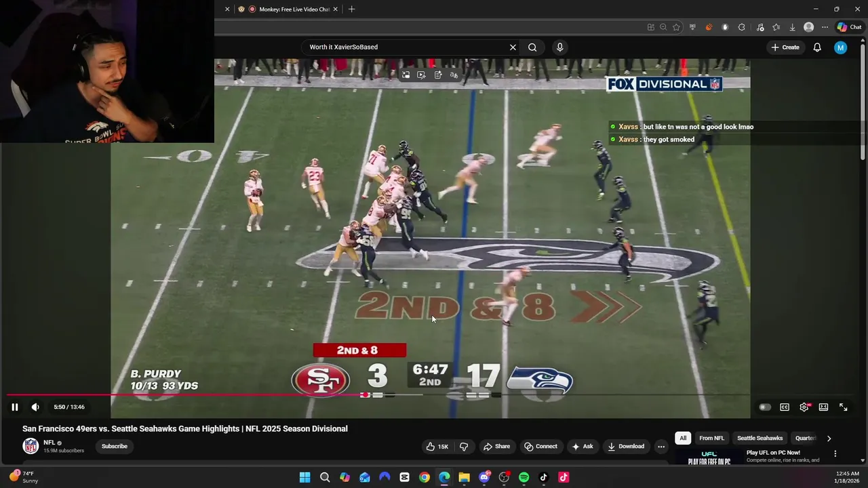Add this page to favorites star

coord(676,27)
